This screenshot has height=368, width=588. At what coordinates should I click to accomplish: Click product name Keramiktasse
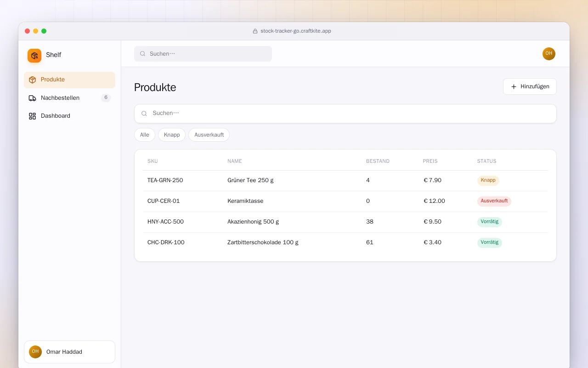(x=245, y=201)
